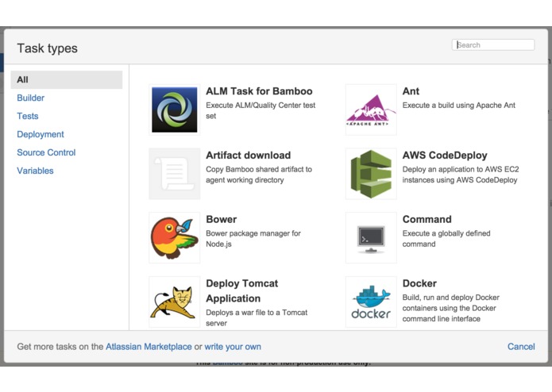Follow the 'write your own' link

point(233,347)
